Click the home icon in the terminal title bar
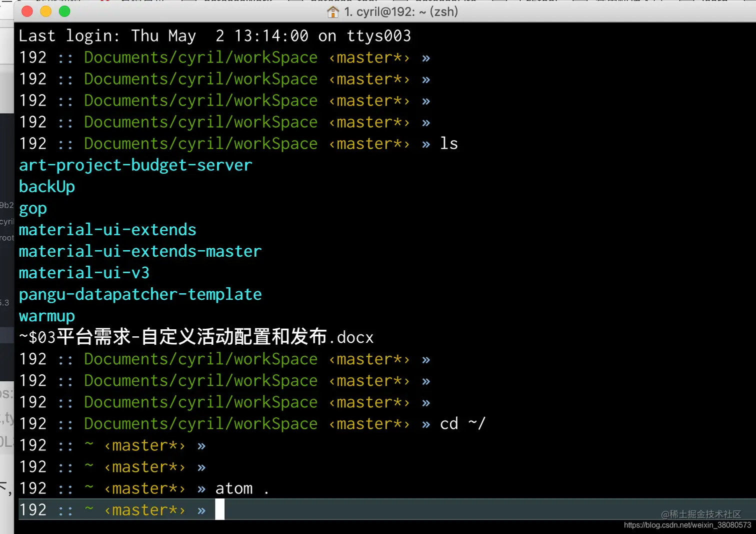756x534 pixels. pos(332,12)
